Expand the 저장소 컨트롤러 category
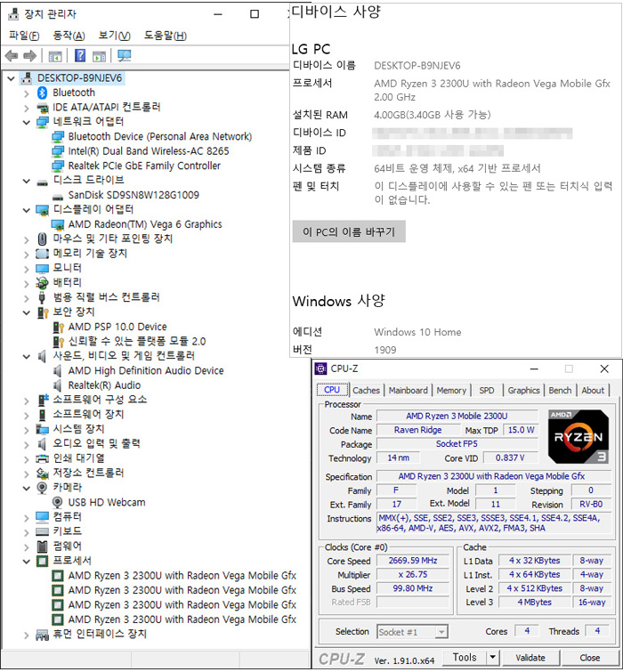 pos(27,474)
